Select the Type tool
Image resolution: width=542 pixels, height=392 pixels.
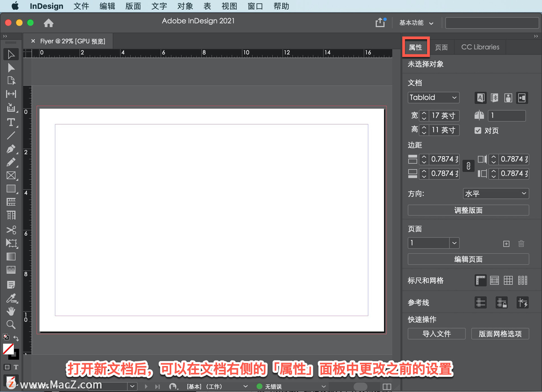(x=11, y=122)
